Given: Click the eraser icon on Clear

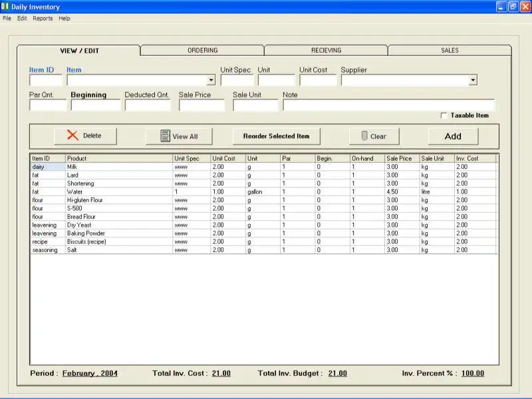Looking at the screenshot, I should 364,136.
